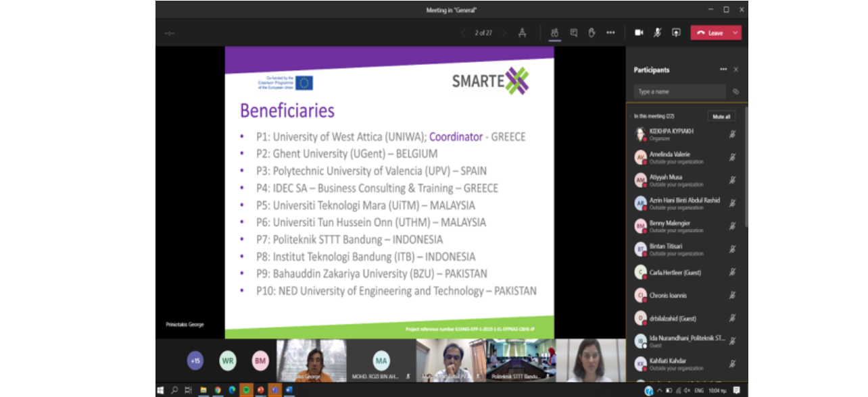868x397 pixels.
Task: Select participant Azrin Hani Binti Abdul Rashid
Action: point(685,203)
